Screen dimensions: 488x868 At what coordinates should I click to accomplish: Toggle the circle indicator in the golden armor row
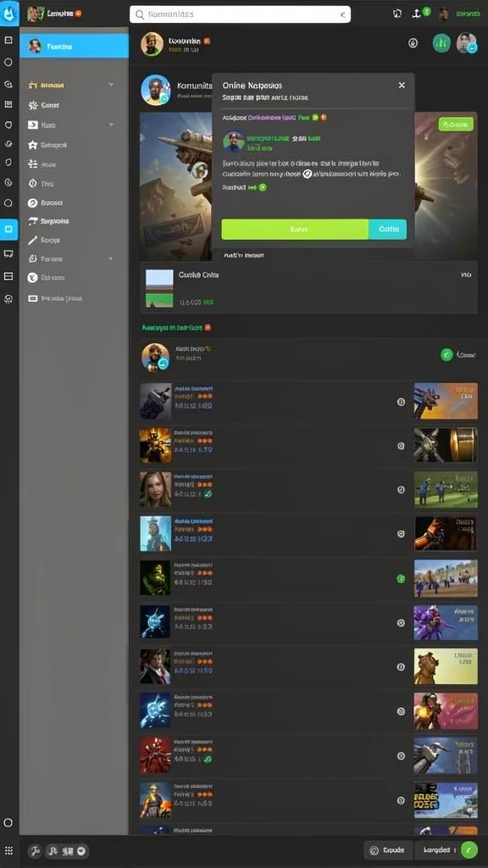click(401, 446)
